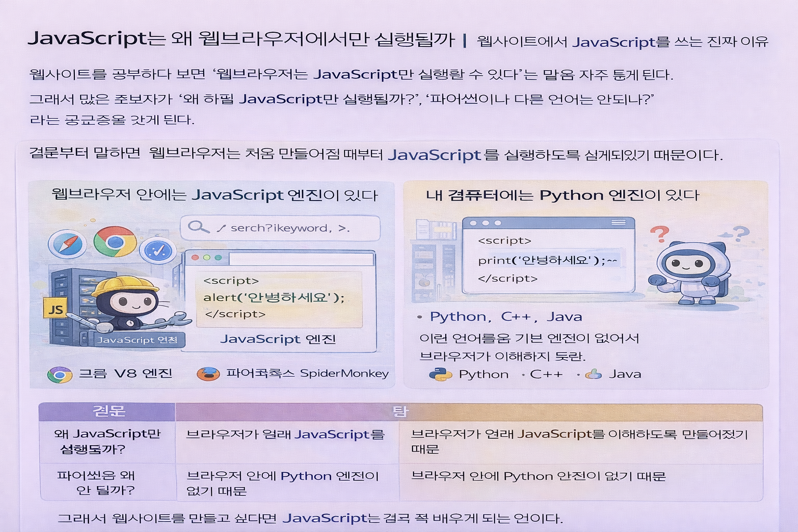Click heading '웹브라우저 안에는 JavaScript 엔진이 있다'
Screen dimensions: 798x532
coord(215,195)
